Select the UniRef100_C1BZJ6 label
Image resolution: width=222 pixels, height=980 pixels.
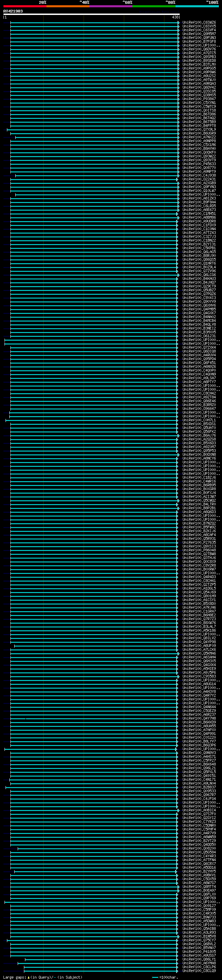pos(199,477)
